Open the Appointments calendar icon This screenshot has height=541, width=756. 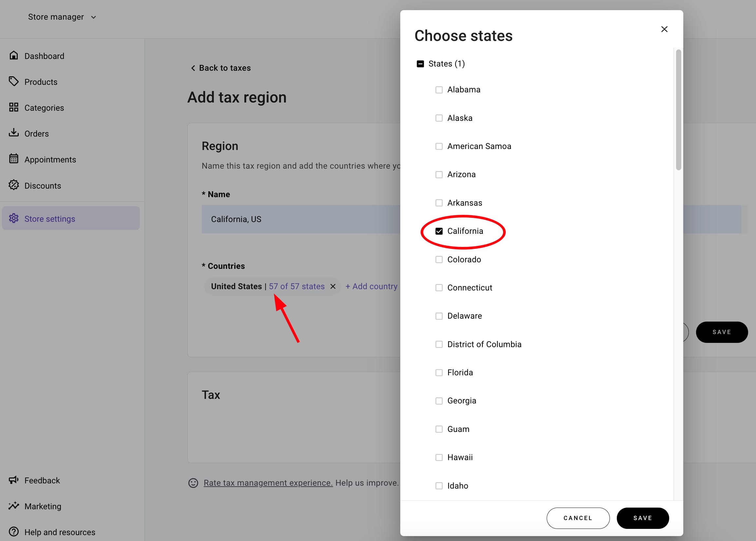pos(14,159)
